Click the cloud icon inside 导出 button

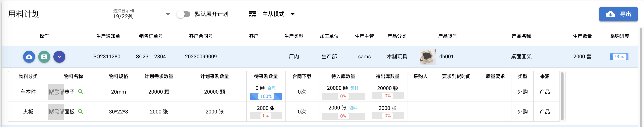(610, 14)
